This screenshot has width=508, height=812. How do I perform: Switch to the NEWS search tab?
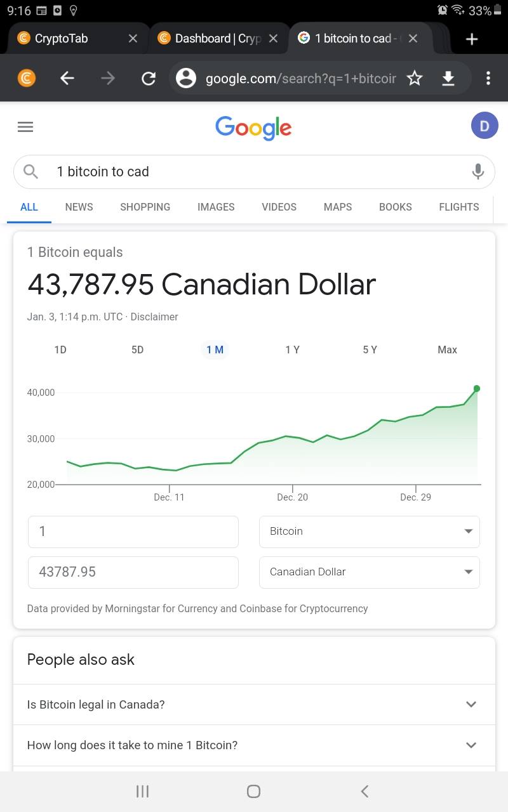[x=79, y=207]
